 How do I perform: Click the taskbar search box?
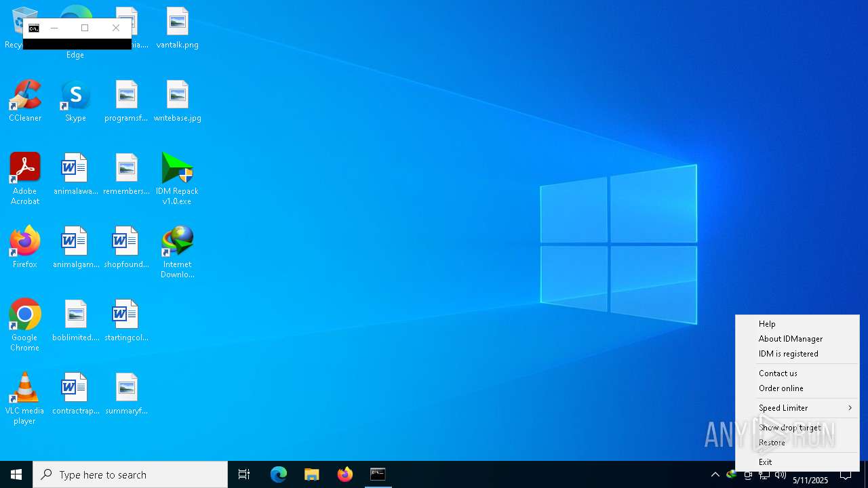pyautogui.click(x=130, y=474)
